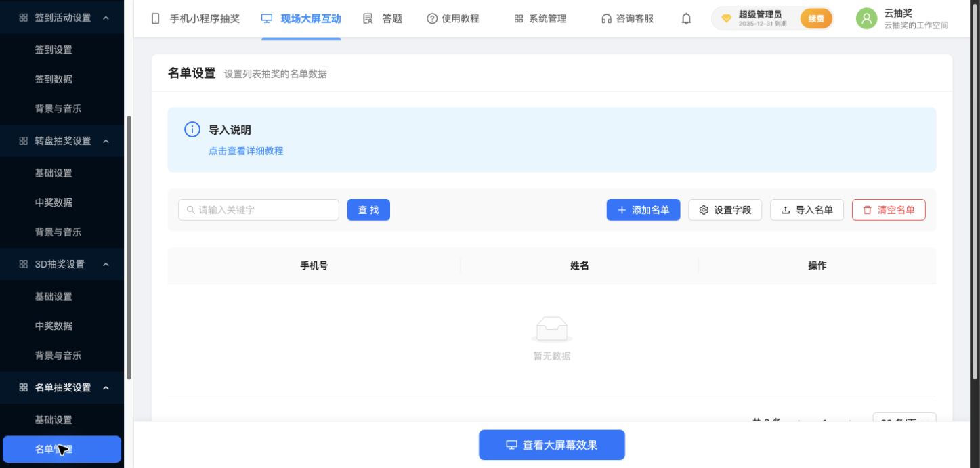Click the info icon beside 导入说明
Screen dimensions: 980x468
tap(192, 129)
